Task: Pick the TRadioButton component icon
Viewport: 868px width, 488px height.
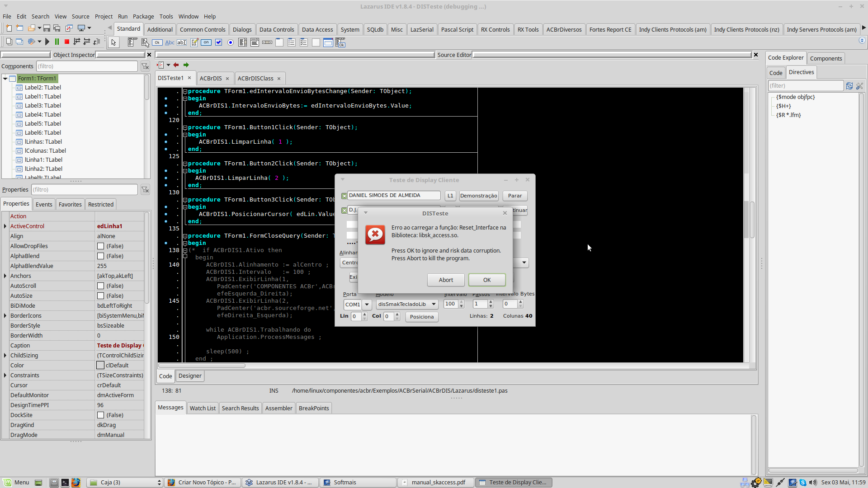Action: pyautogui.click(x=231, y=42)
